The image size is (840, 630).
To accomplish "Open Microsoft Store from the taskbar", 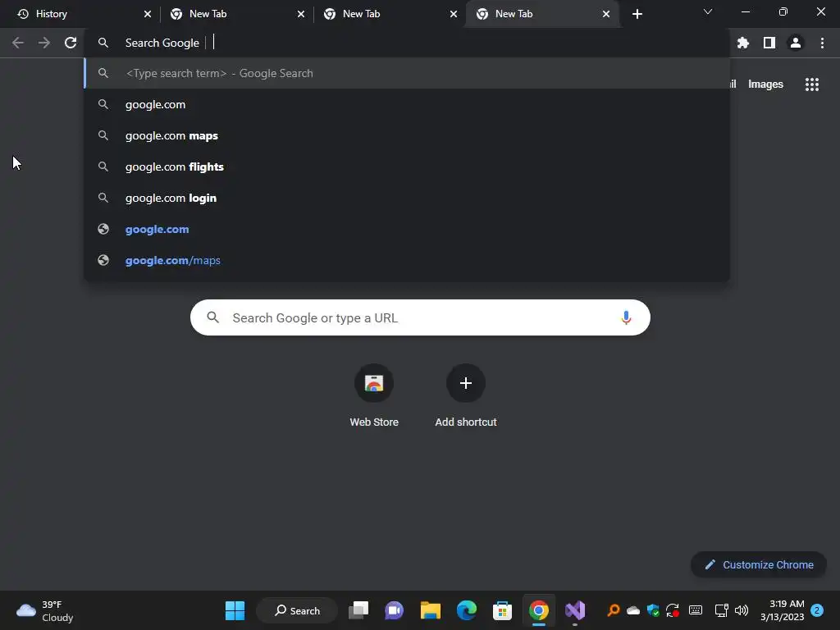I will click(x=503, y=610).
